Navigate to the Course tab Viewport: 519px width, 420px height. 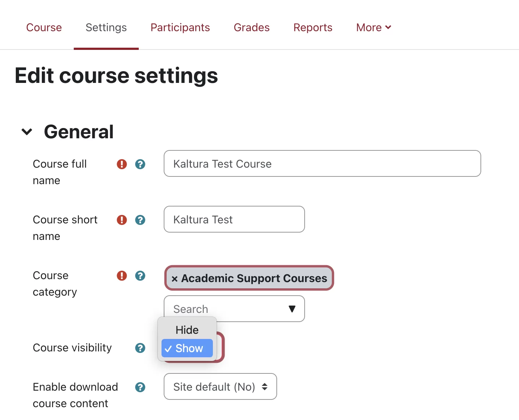tap(44, 28)
